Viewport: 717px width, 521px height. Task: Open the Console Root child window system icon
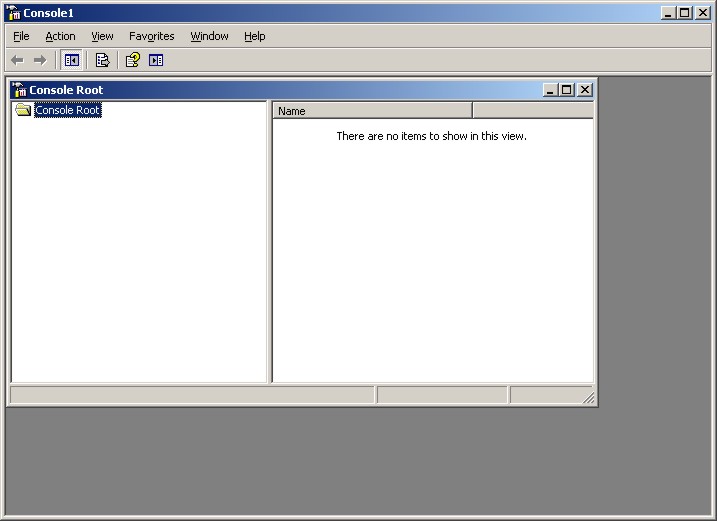pyautogui.click(x=19, y=90)
